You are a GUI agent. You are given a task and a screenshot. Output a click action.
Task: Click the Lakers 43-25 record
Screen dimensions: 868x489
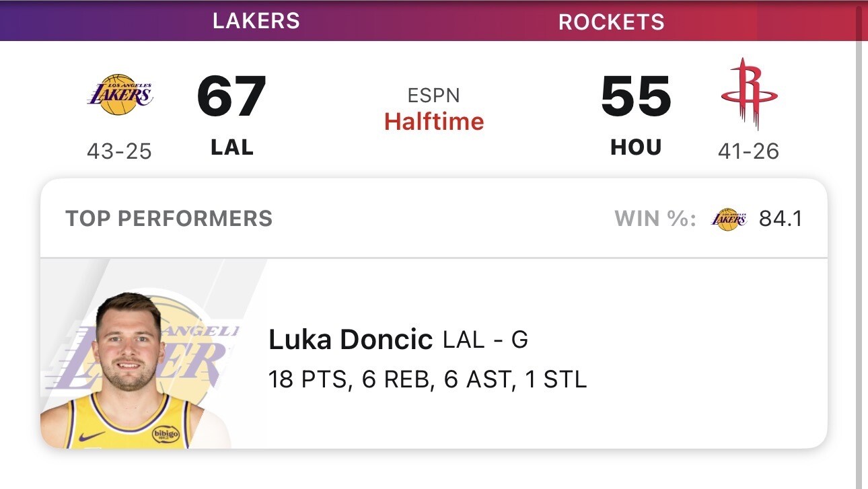(120, 151)
